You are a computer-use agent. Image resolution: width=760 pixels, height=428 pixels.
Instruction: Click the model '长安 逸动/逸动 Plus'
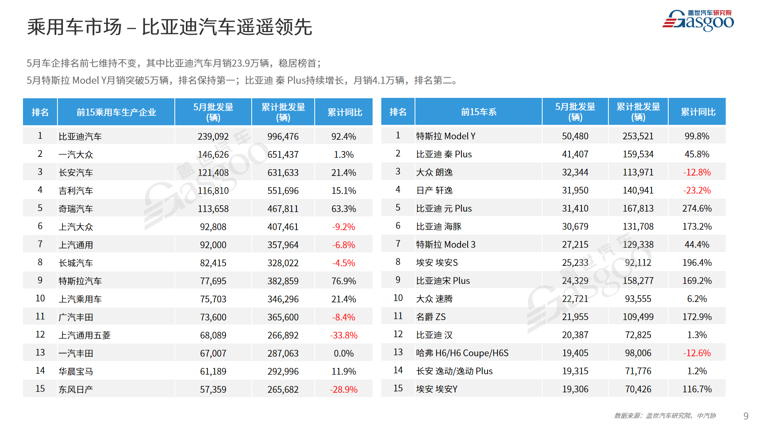[x=454, y=371]
